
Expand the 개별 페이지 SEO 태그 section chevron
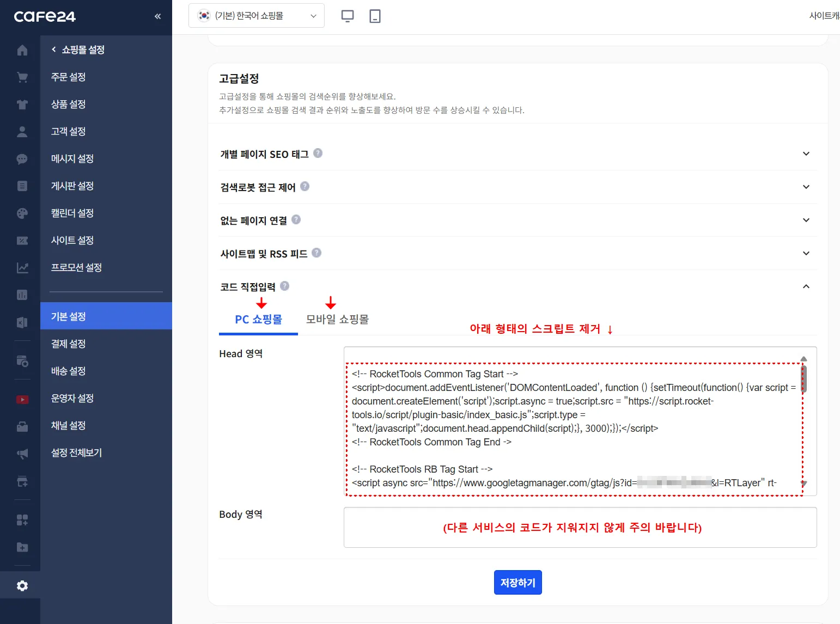pos(806,154)
